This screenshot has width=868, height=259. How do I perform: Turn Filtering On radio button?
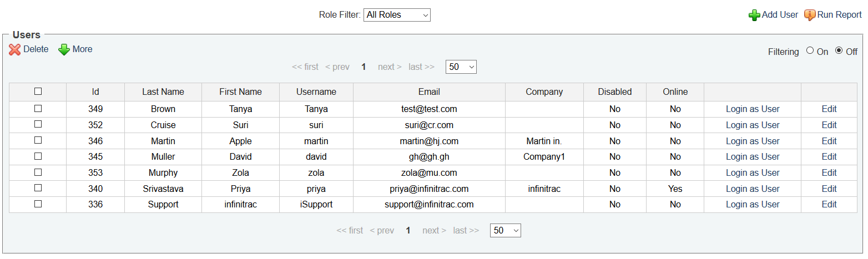(810, 50)
